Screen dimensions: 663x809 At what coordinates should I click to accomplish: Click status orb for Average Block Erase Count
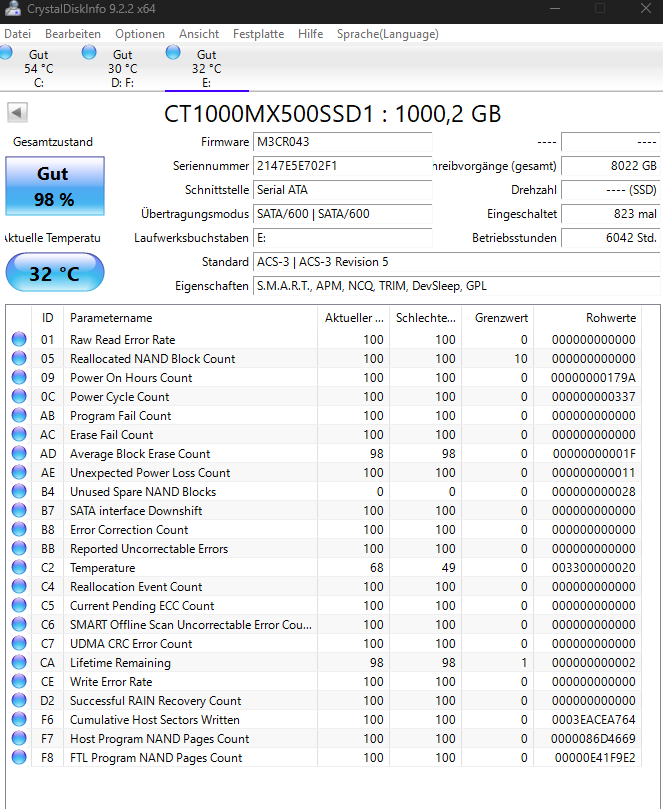tap(19, 453)
